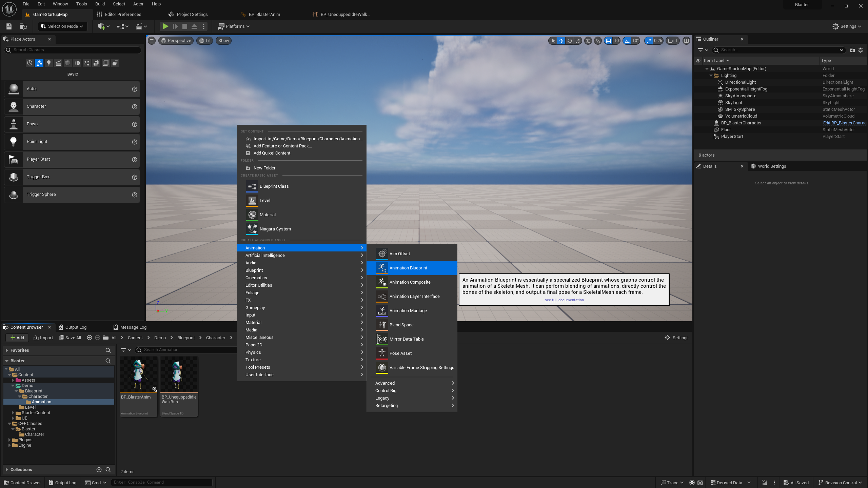Click the New Folder option
The image size is (868, 488).
[264, 167]
